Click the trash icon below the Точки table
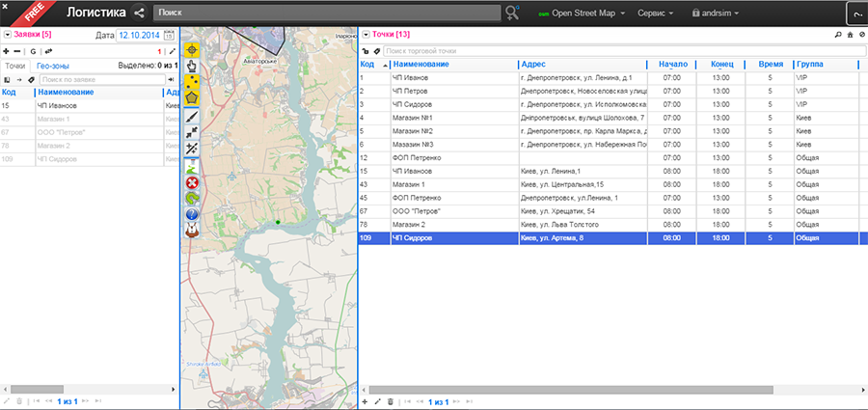This screenshot has width=868, height=410. [391, 401]
